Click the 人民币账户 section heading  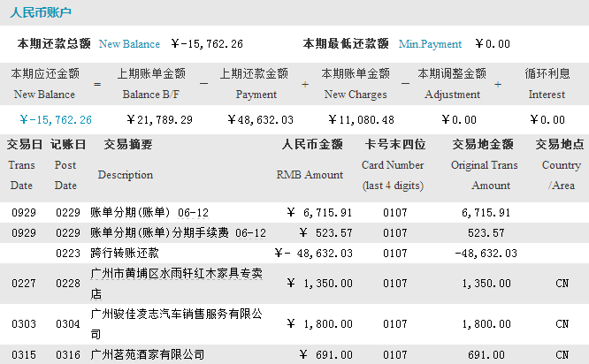pyautogui.click(x=41, y=12)
